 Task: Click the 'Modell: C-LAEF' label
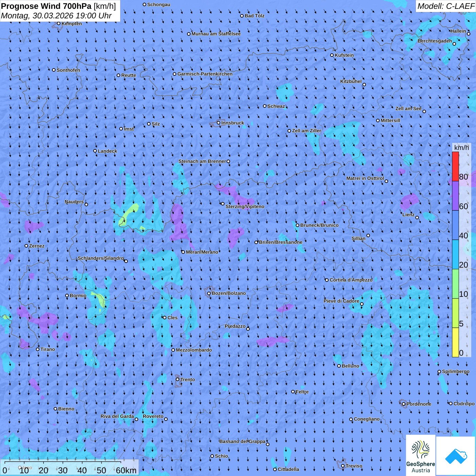445,6
